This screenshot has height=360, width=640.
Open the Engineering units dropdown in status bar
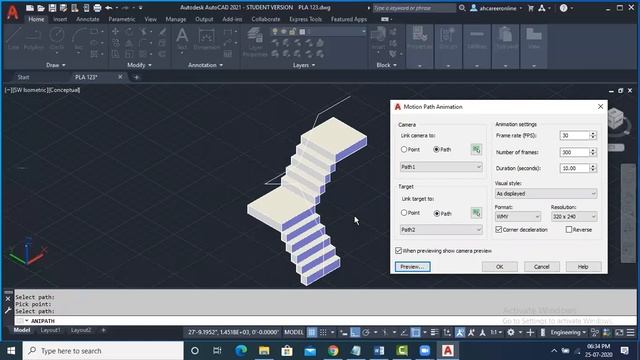568,332
